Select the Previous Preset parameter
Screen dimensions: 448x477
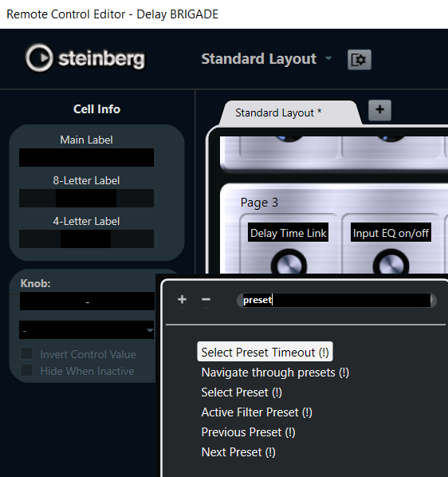point(249,432)
